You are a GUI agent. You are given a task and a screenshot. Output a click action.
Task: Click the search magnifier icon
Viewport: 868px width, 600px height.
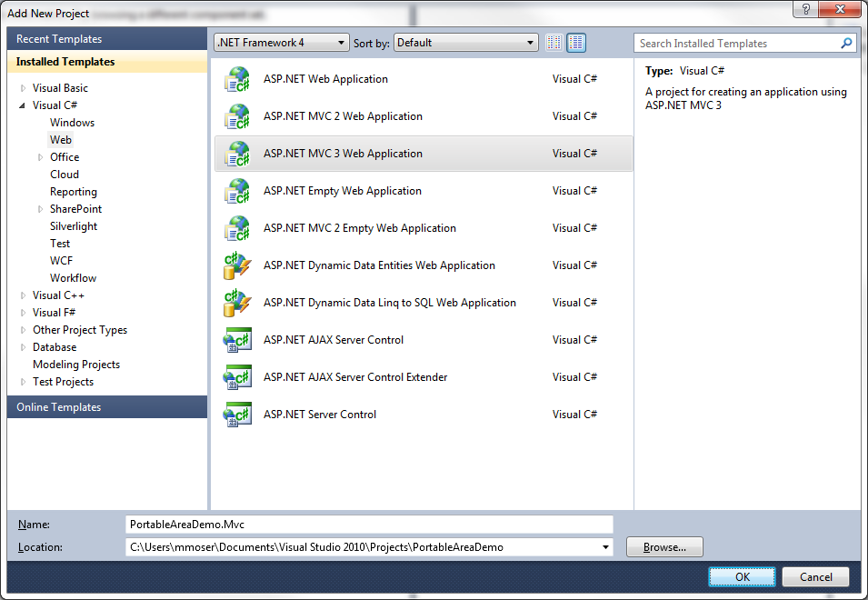tap(846, 43)
